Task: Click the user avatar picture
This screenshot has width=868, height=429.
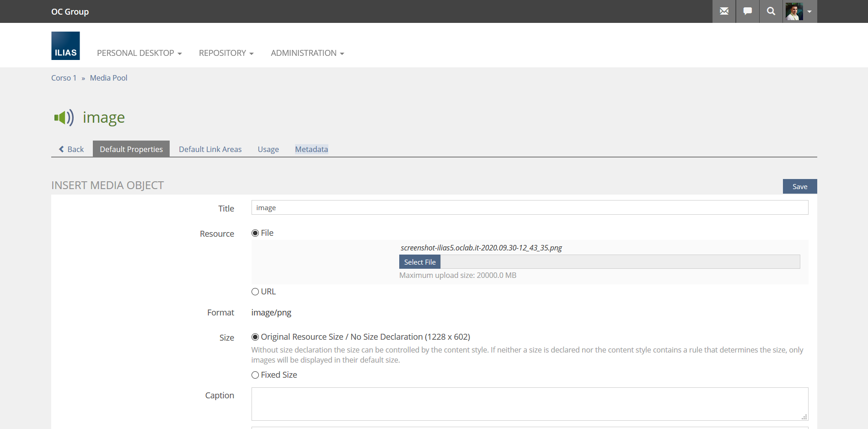Action: [x=794, y=11]
